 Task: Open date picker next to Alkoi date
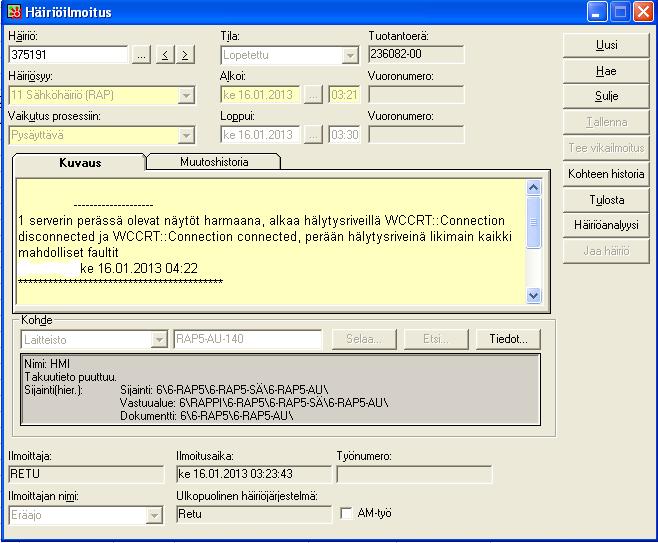point(313,95)
